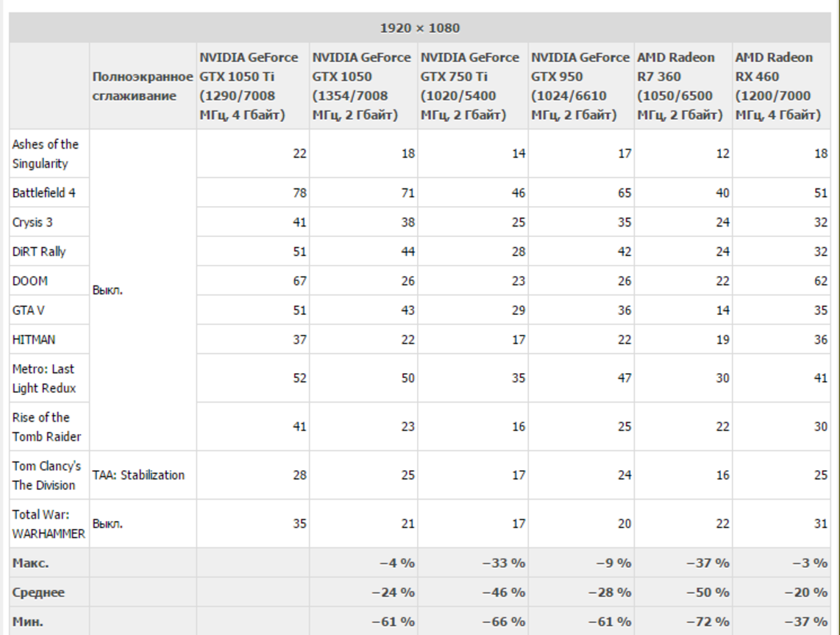Select the NVIDIA GeForce GTX 1050 Ti column header
The width and height of the screenshot is (840, 635).
coord(249,86)
